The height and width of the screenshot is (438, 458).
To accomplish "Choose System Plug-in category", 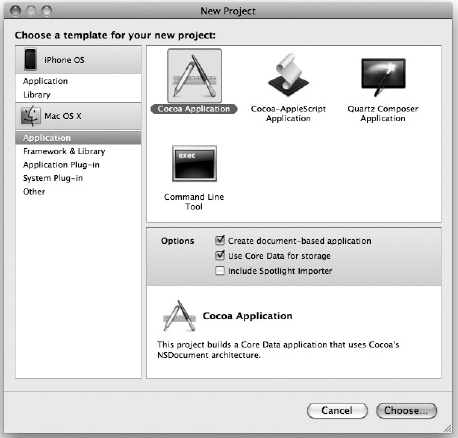I will tap(78, 178).
